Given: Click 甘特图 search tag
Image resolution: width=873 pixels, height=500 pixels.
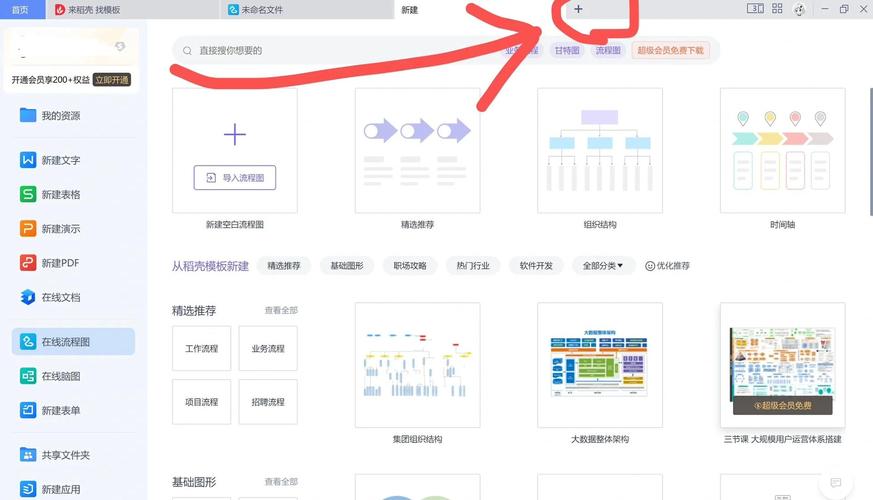Looking at the screenshot, I should [x=567, y=51].
